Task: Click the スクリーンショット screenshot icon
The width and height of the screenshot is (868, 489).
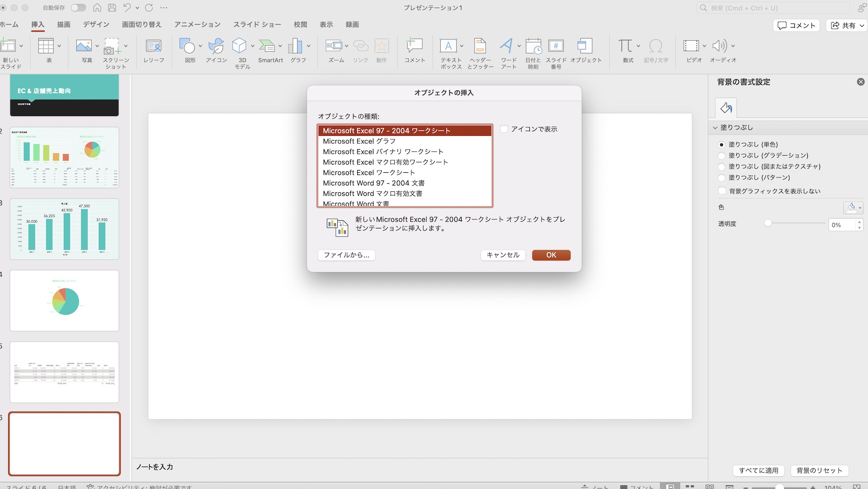Action: coord(111,46)
